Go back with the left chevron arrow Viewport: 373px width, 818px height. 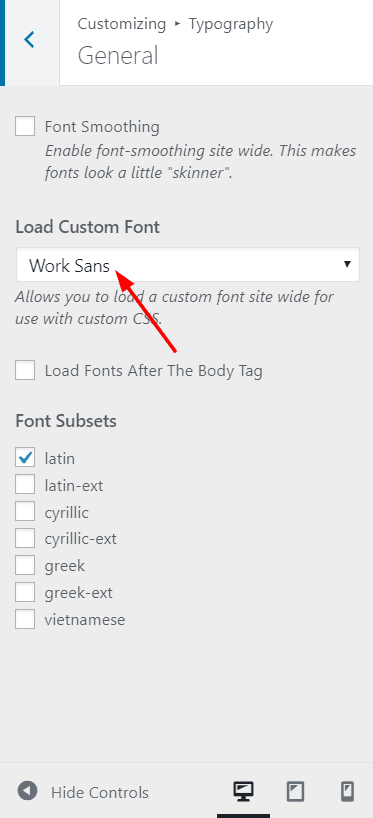30,40
